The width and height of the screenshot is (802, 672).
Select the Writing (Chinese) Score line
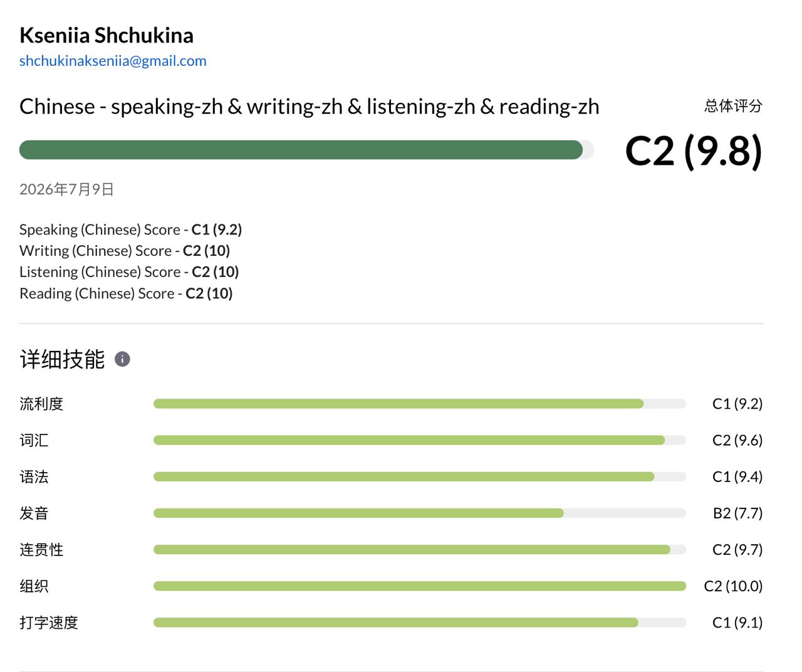coord(125,251)
